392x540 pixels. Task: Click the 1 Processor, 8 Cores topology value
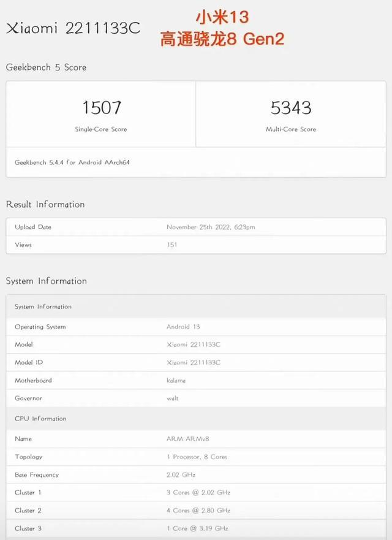[197, 457]
